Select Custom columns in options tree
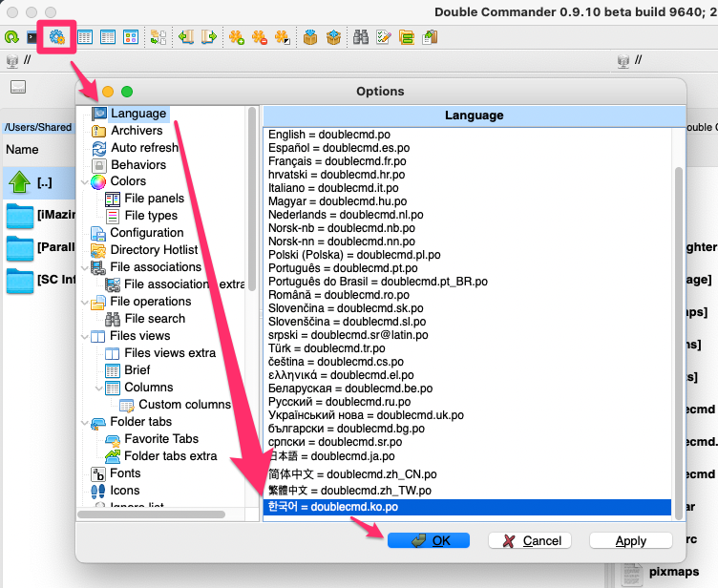 [184, 405]
